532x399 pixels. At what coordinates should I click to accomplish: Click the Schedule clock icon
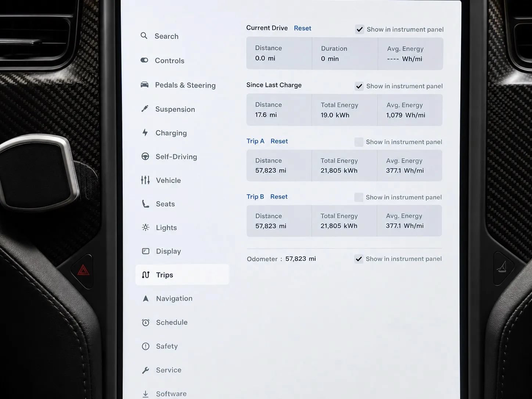(145, 322)
